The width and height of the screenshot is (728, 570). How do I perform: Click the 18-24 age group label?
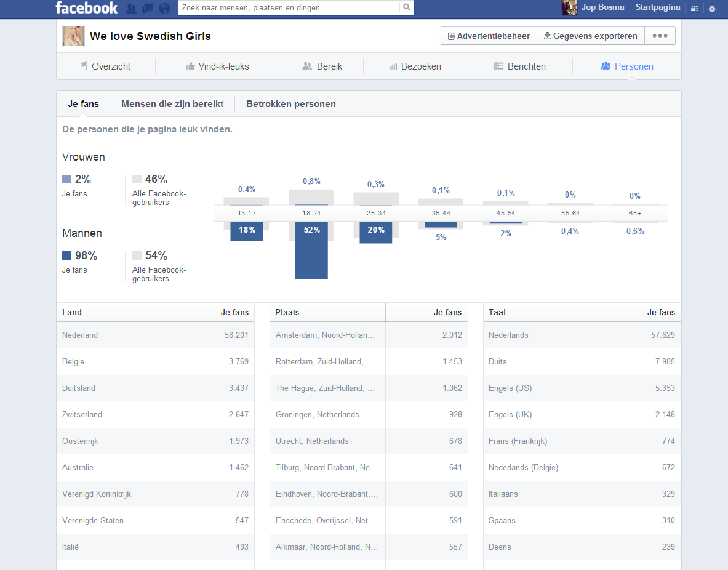pos(311,213)
